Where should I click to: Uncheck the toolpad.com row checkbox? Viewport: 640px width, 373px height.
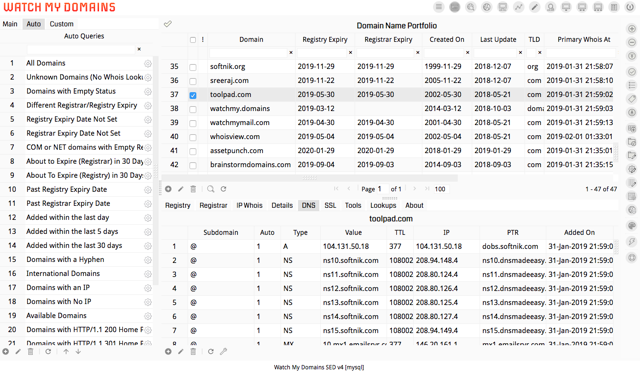point(193,95)
